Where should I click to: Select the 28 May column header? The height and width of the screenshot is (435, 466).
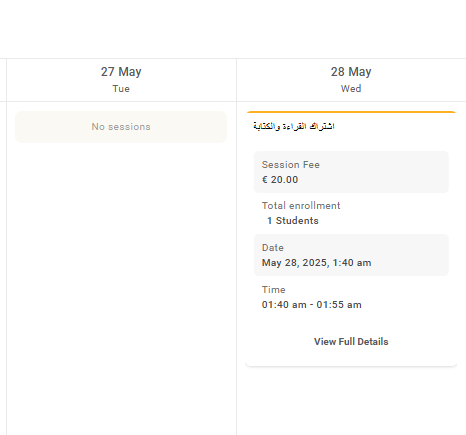coord(351,80)
